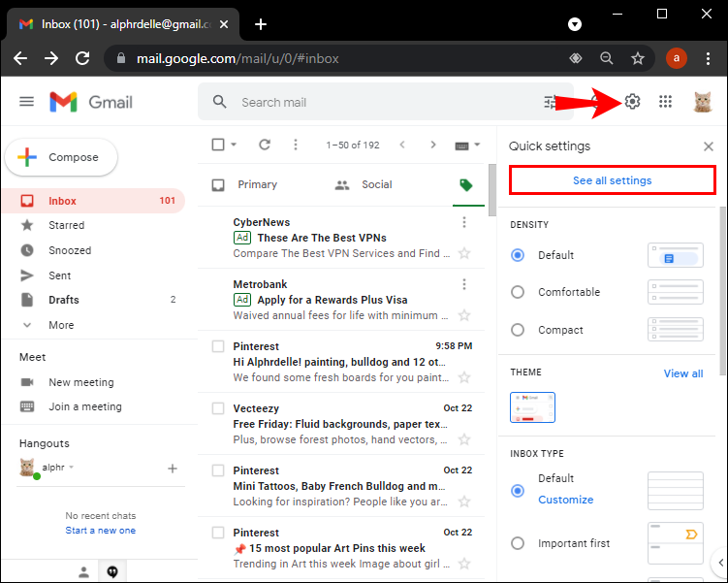Viewport: 728px width, 583px height.
Task: Click the main menu hamburger icon
Action: (26, 101)
